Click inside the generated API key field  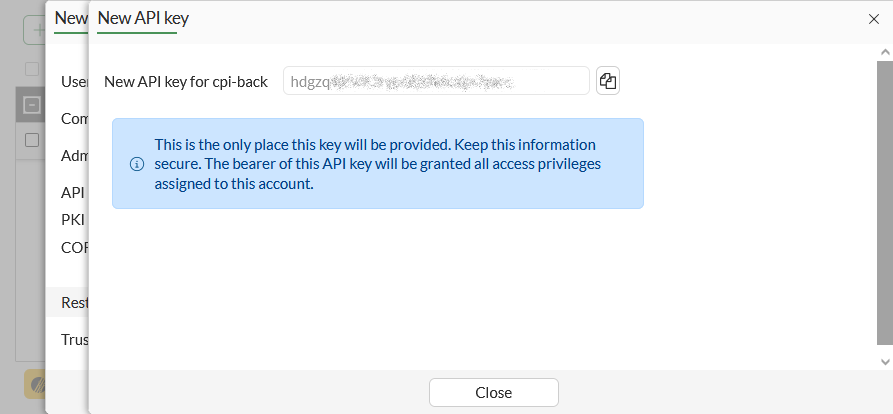[x=436, y=81]
